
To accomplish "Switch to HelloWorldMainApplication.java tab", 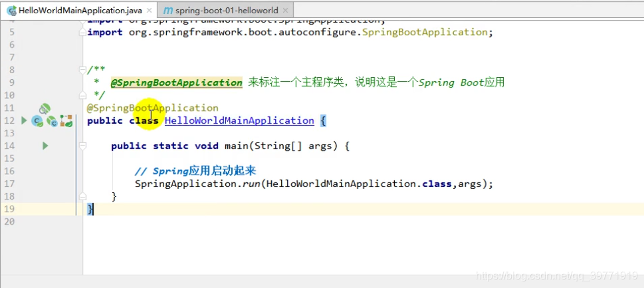I will [79, 10].
